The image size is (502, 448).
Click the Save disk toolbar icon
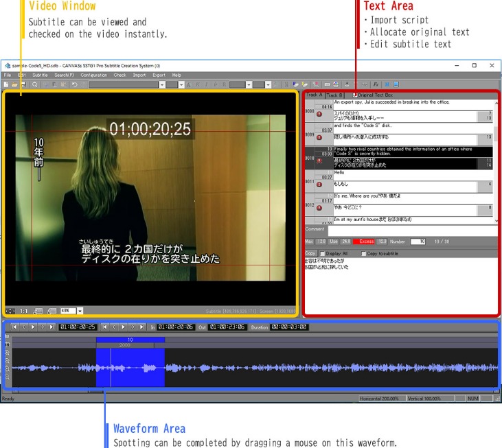[x=23, y=84]
